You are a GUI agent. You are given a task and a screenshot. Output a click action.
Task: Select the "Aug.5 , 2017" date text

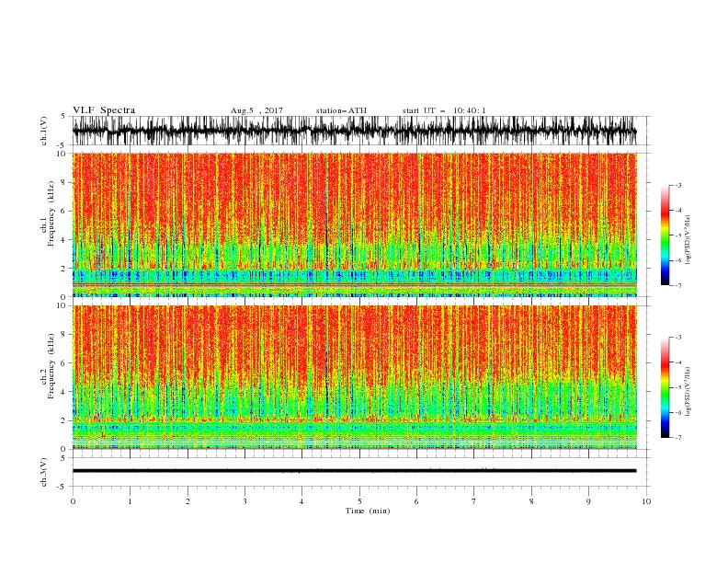pyautogui.click(x=256, y=110)
